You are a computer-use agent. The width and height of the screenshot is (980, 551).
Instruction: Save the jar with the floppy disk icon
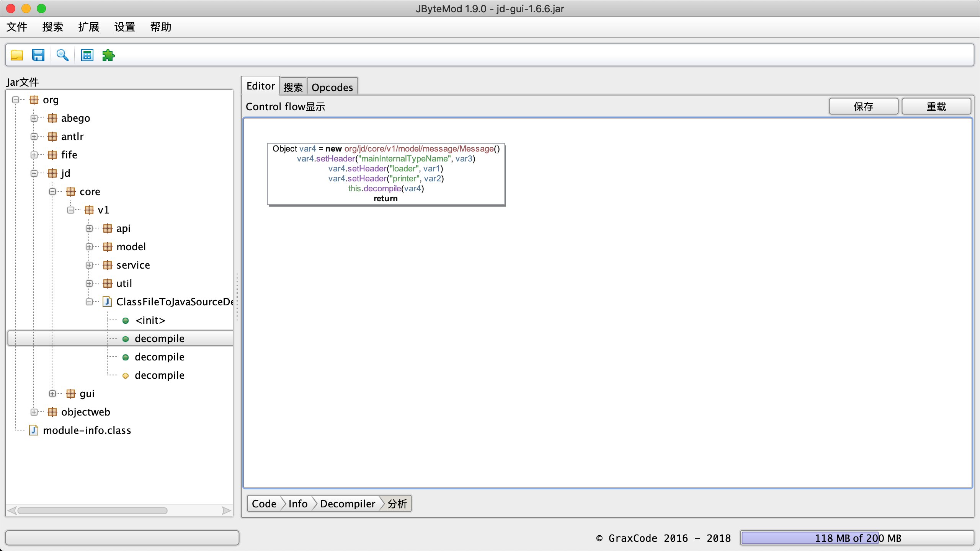point(38,55)
